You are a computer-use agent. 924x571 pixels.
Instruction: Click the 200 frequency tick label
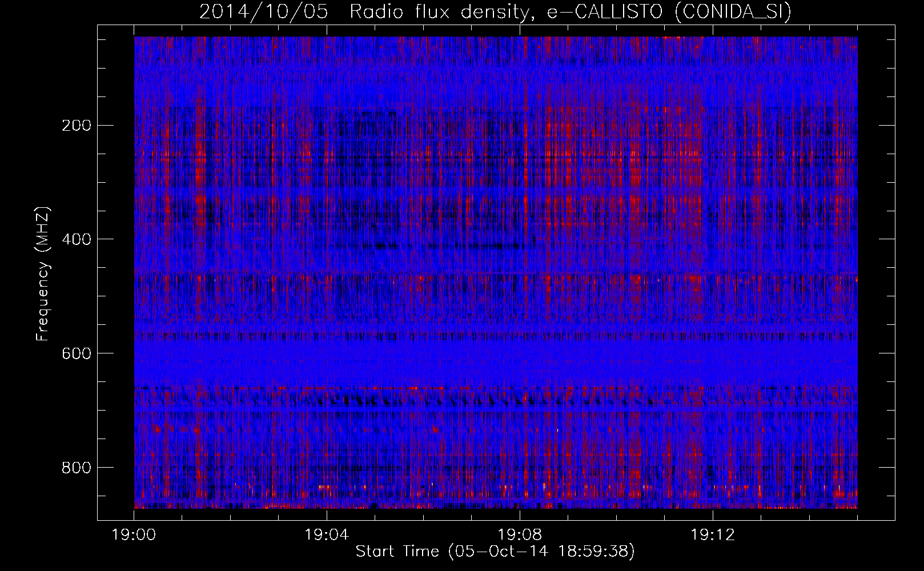(77, 125)
